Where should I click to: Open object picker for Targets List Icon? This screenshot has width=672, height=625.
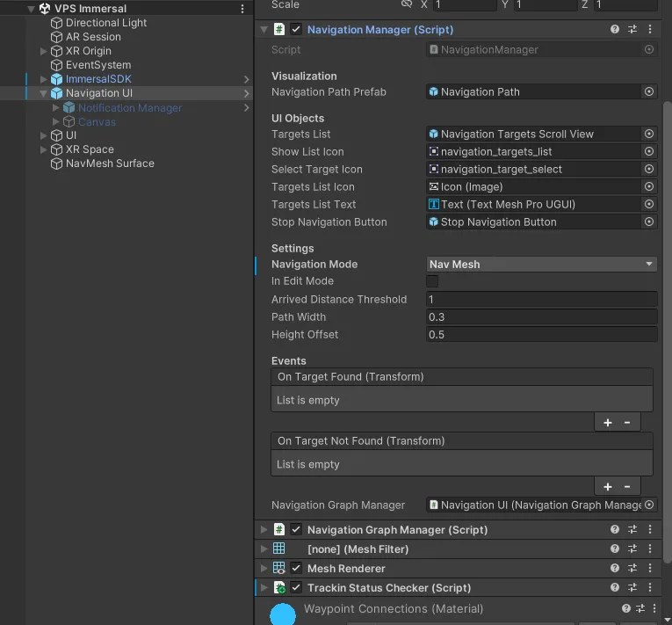(649, 186)
